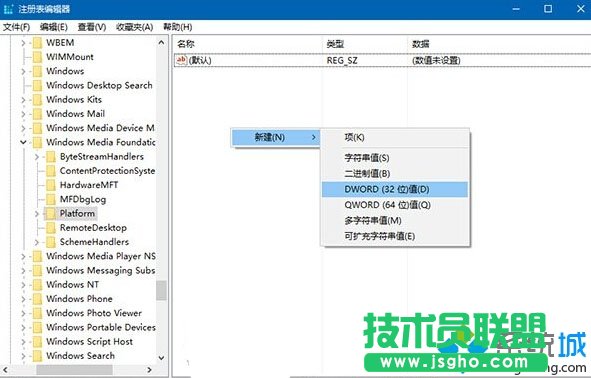Click the ByteStreamHandlers folder icon
The height and width of the screenshot is (378, 591).
(x=51, y=156)
